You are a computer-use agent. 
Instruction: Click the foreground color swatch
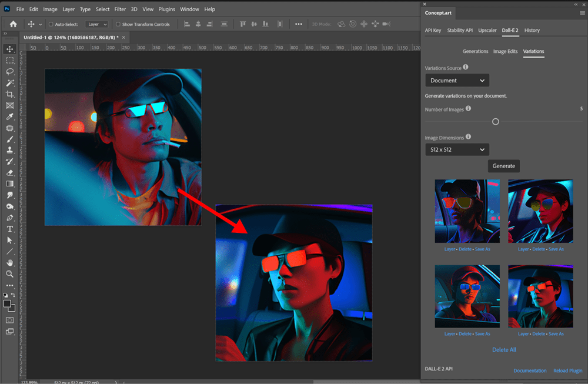coord(7,304)
